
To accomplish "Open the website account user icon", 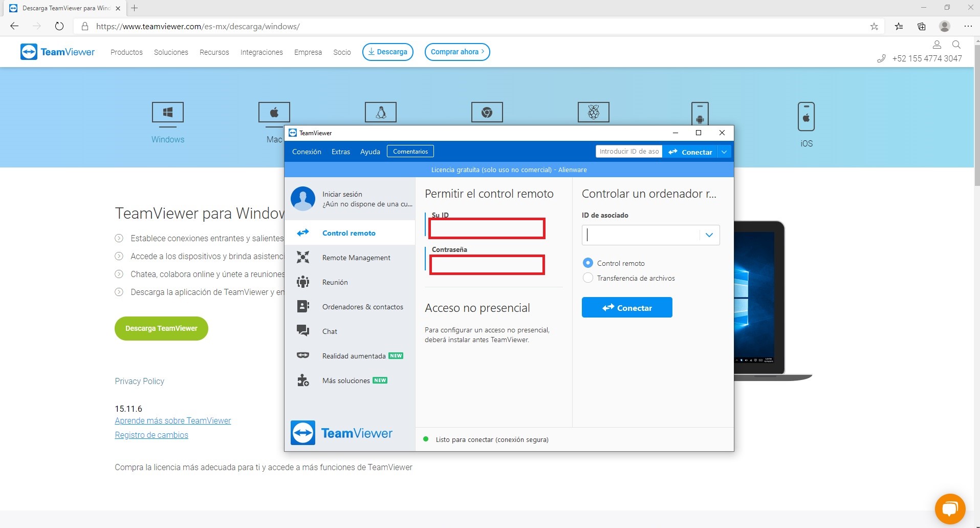I will pos(937,45).
